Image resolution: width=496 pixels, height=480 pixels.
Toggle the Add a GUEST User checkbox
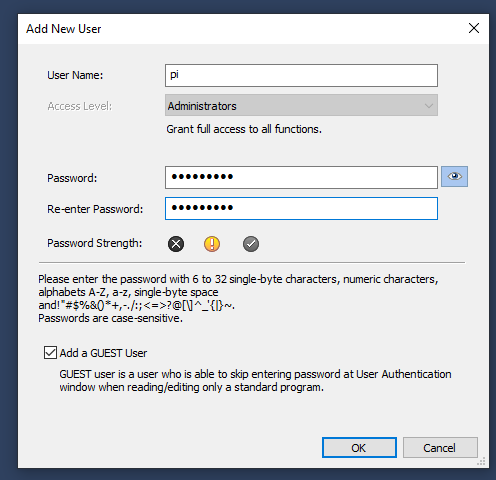(50, 353)
